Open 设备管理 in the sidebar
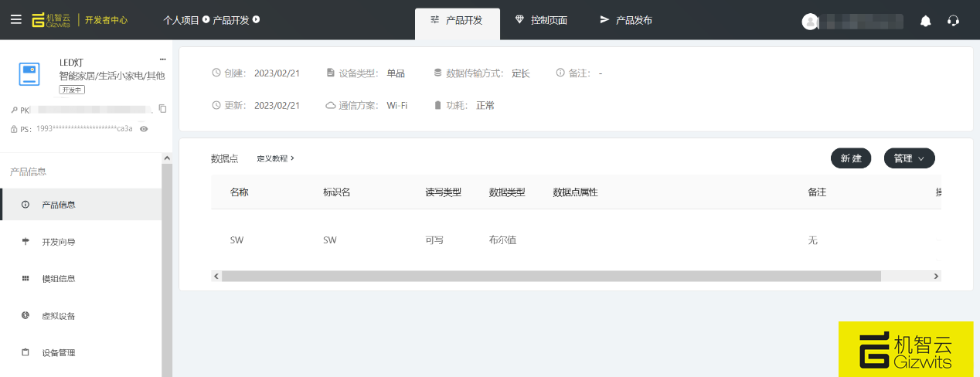 pos(80,353)
